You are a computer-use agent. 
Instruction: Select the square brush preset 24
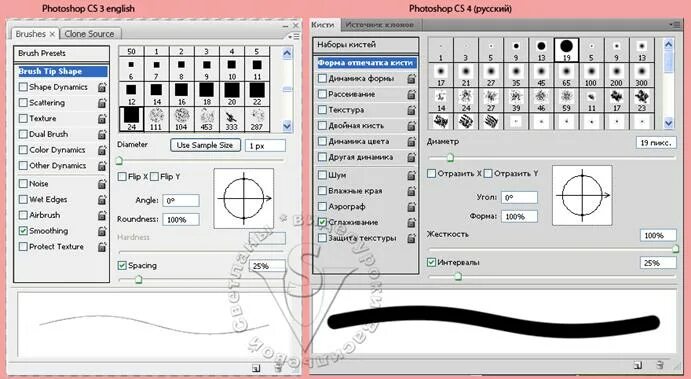point(131,119)
